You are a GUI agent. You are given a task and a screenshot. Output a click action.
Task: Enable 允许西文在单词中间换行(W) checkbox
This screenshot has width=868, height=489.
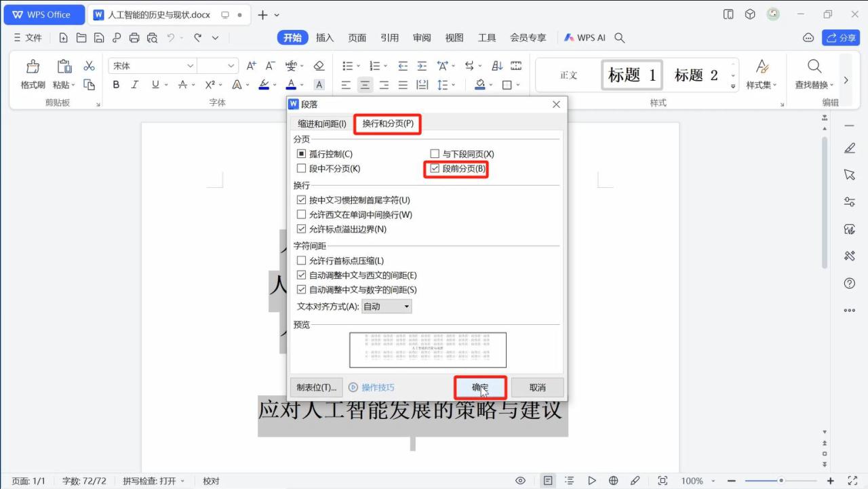(302, 214)
